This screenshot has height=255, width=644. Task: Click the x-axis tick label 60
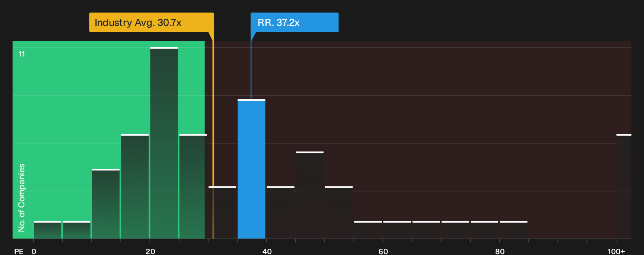point(383,251)
